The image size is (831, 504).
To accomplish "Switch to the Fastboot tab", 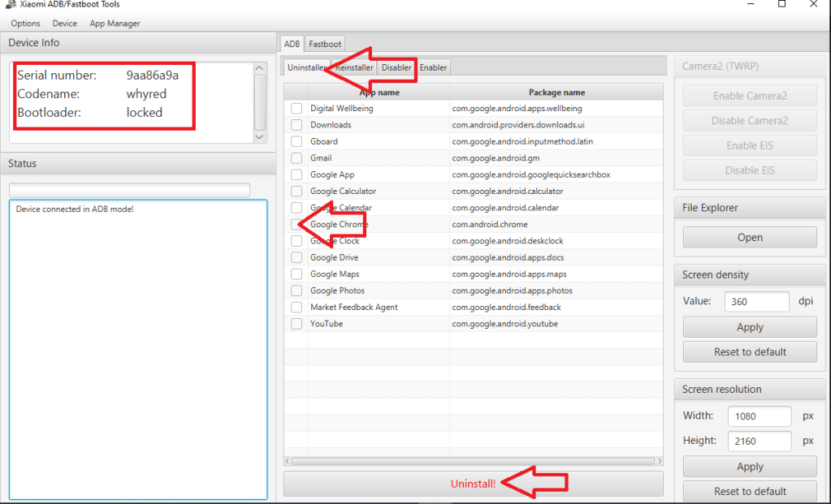I will (x=325, y=44).
